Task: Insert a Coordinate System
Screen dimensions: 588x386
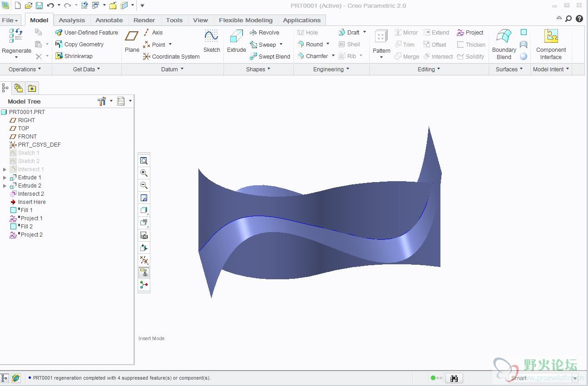Action: pyautogui.click(x=171, y=56)
